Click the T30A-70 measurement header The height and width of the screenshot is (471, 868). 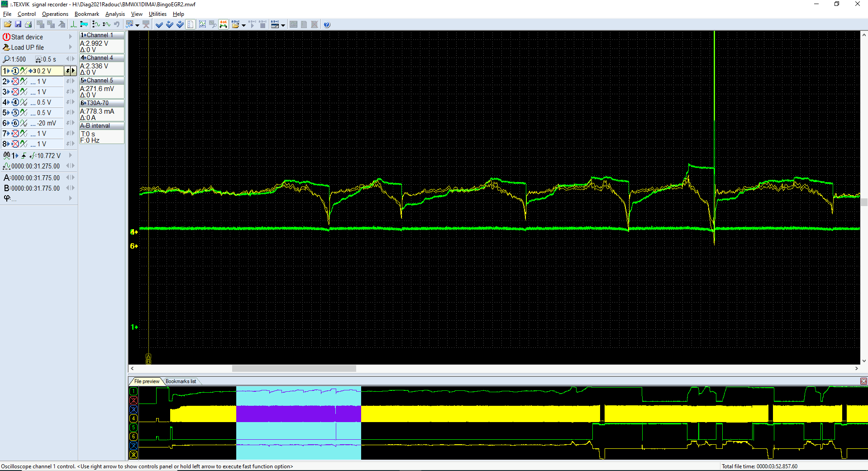click(102, 103)
